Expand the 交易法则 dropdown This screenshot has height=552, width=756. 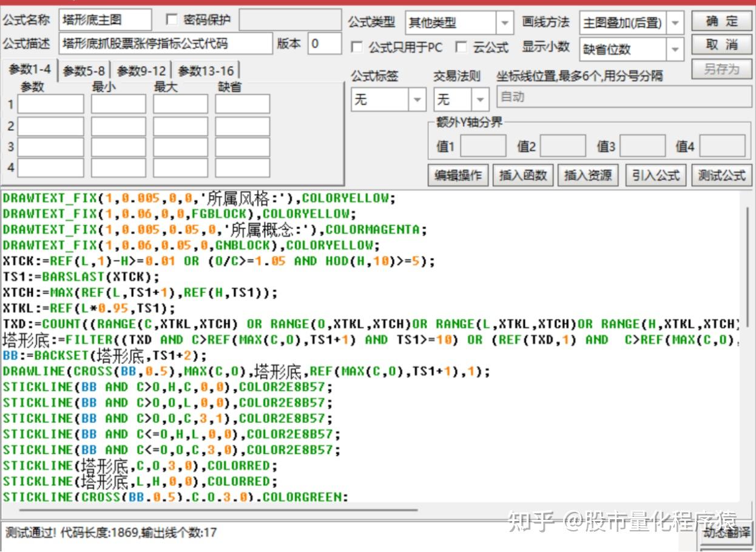(x=480, y=99)
